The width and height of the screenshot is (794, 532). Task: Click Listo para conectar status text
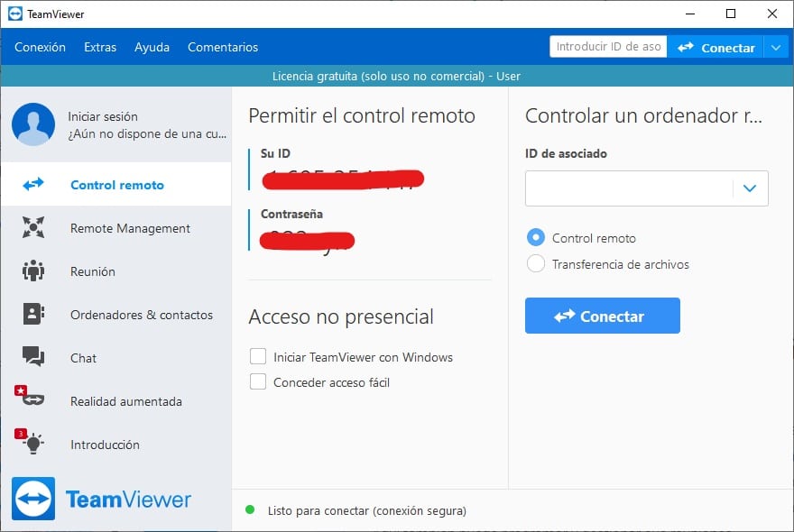click(x=367, y=510)
